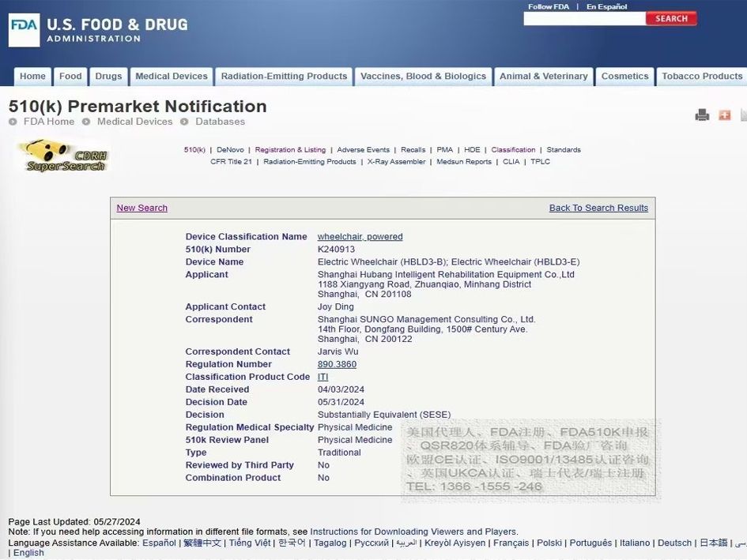Open the Radiation-Emitting Products tab
Viewport: 747px width, 560px height.
pos(284,76)
